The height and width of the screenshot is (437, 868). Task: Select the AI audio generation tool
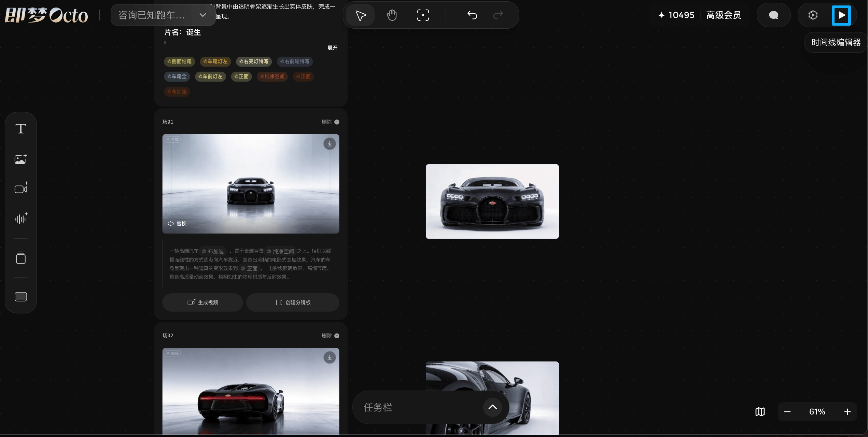point(21,218)
